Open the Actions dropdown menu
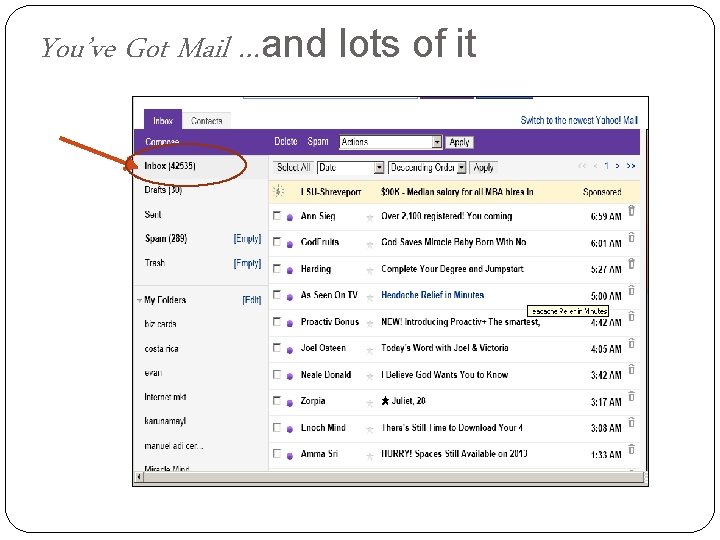 [x=391, y=142]
